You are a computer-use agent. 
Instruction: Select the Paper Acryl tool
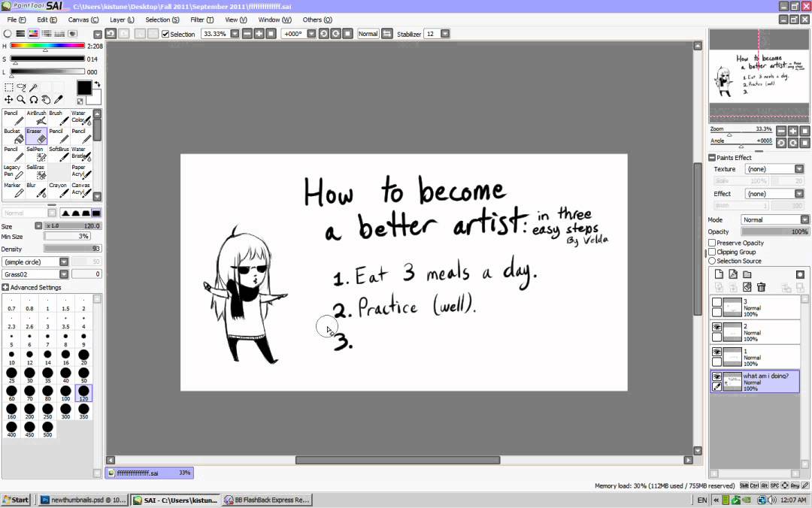click(81, 172)
